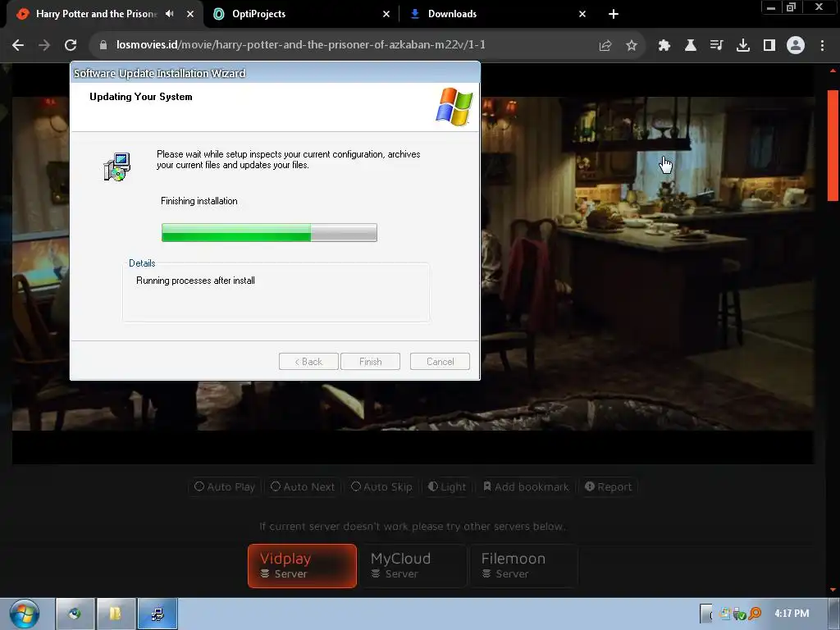Click the Windows flag logo in wizard
This screenshot has width=840, height=630.
454,107
